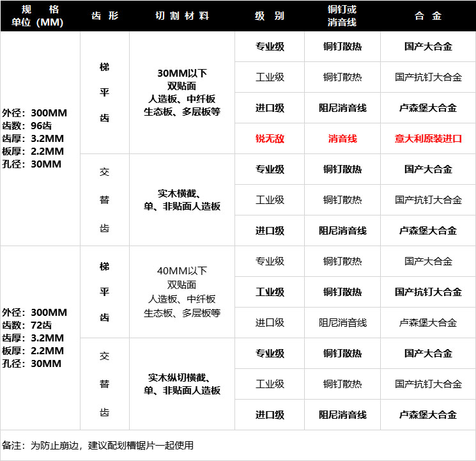Click "阻尼消音线" in 72齿 梯平齿 rows
This screenshot has width=476, height=461.
[342, 323]
